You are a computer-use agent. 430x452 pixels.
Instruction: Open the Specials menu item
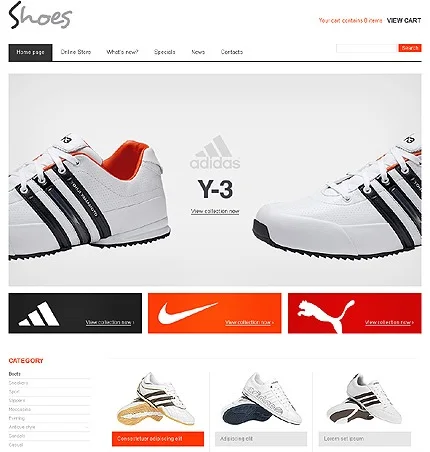[165, 52]
